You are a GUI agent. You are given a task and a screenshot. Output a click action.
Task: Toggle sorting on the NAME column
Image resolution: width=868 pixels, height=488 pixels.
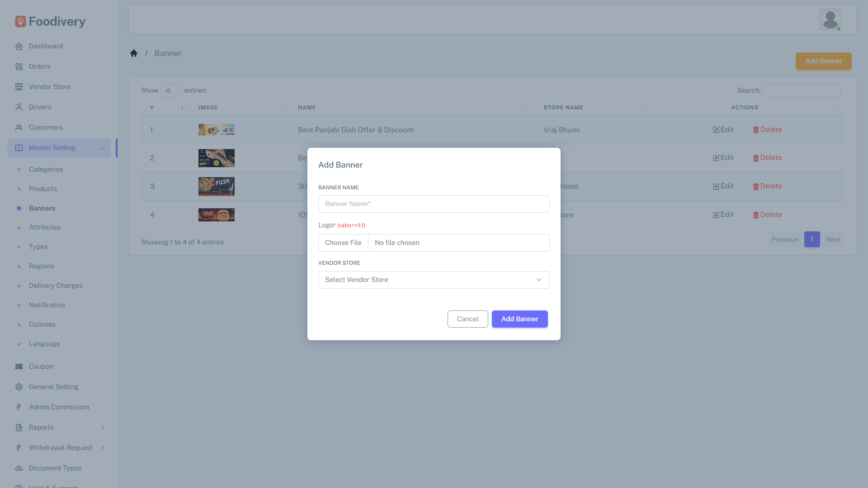click(528, 108)
